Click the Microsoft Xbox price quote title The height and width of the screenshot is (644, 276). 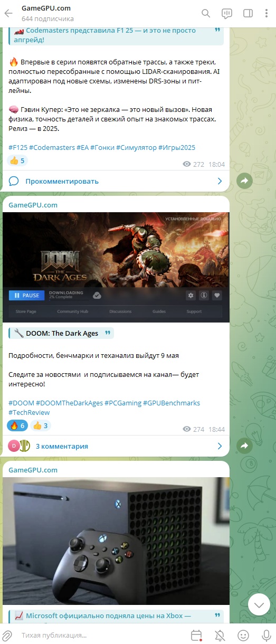coord(116,616)
